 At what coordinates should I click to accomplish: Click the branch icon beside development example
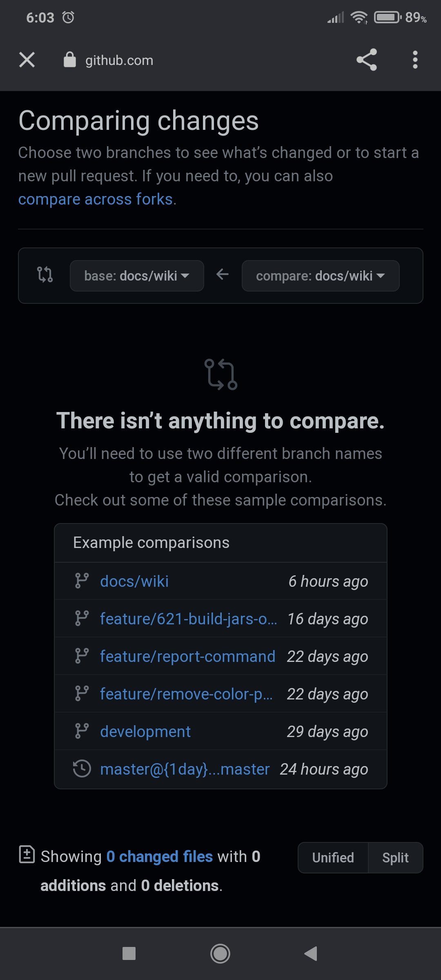pyautogui.click(x=82, y=731)
